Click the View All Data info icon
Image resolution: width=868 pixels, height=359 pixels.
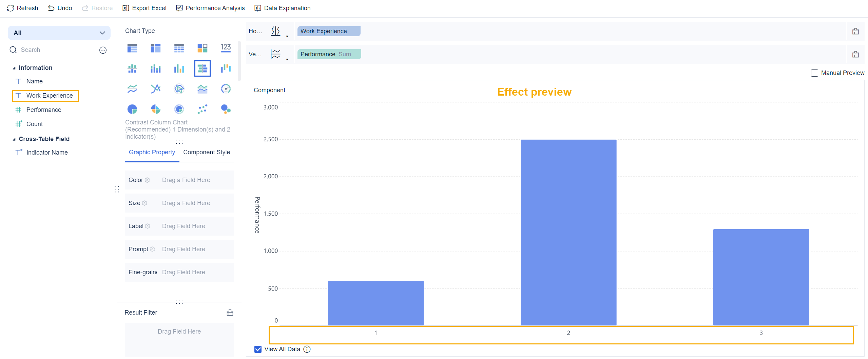coord(307,349)
